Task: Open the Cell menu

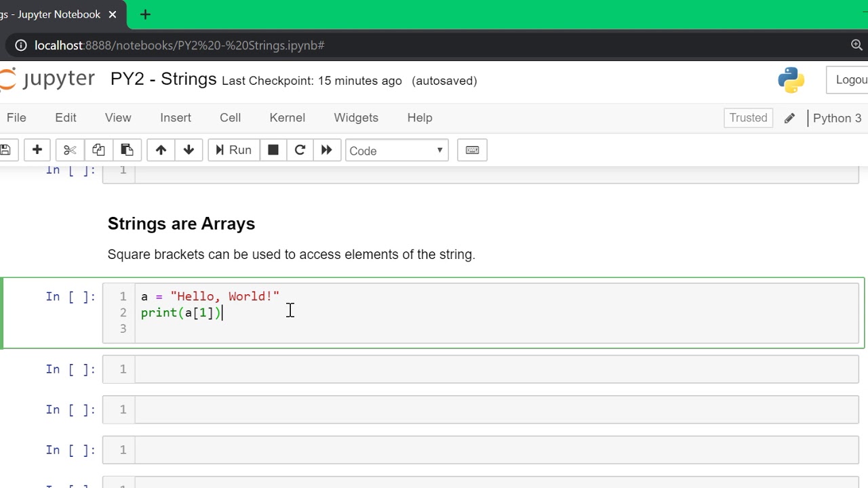Action: coord(230,118)
